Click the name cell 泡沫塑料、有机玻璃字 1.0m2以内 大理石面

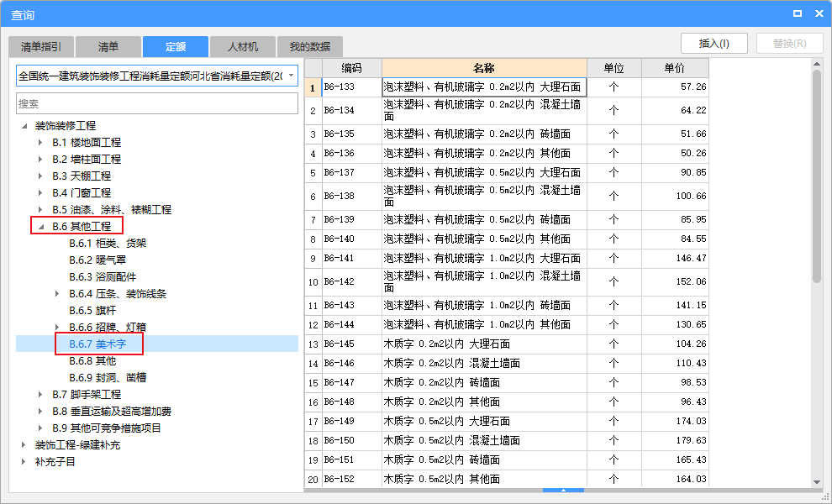[x=484, y=259]
